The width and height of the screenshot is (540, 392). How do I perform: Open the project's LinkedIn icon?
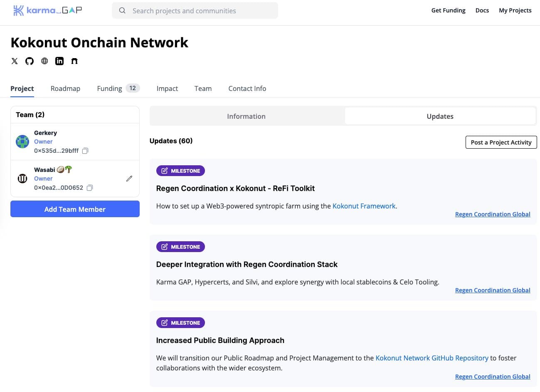click(59, 61)
